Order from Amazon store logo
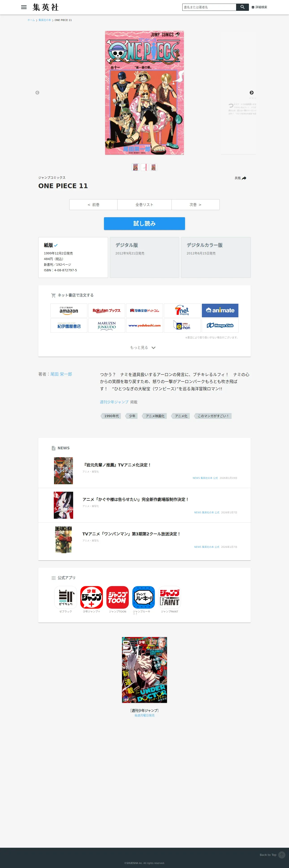 (69, 310)
